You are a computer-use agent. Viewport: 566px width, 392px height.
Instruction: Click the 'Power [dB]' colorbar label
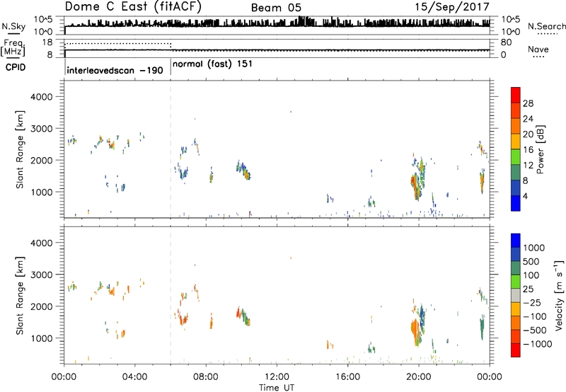540,149
